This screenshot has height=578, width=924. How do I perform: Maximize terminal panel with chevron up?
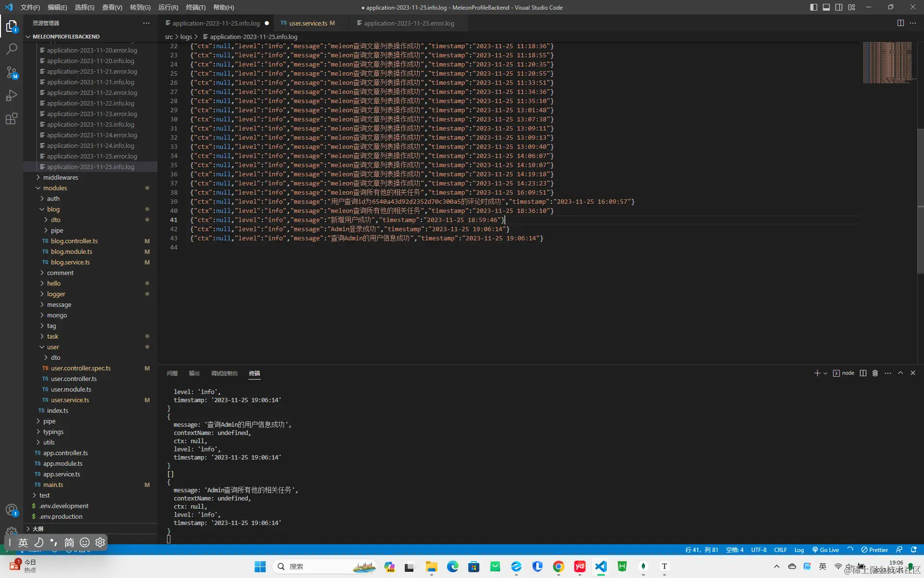click(x=900, y=373)
